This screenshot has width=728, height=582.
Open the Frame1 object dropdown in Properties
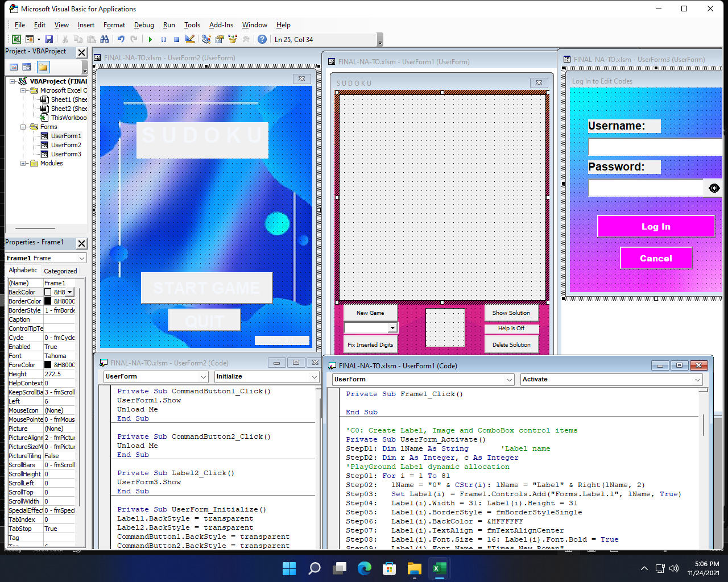[x=81, y=258]
